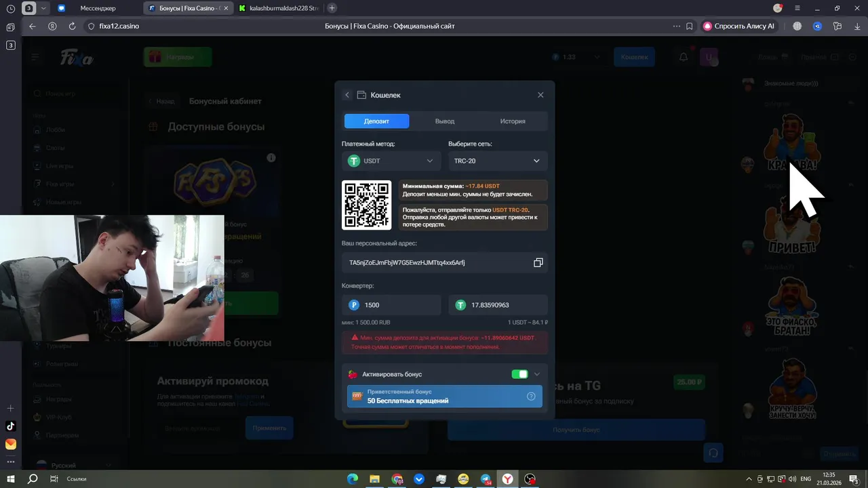Open welcome bonus info question icon

tap(531, 396)
